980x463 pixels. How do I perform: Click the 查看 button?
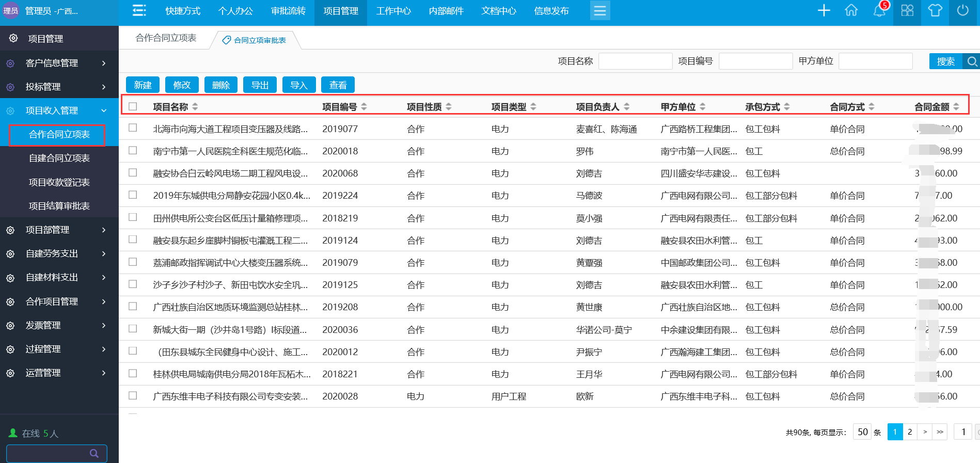coord(338,85)
